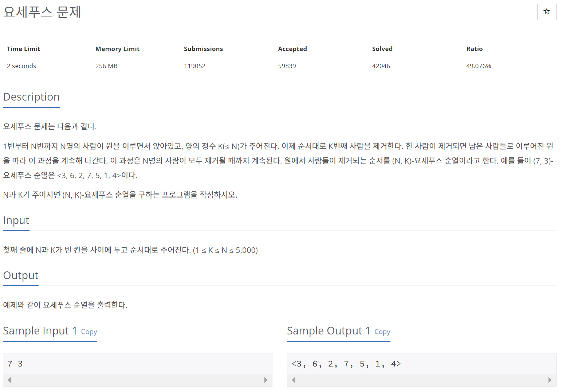Click the Input section heading
This screenshot has height=392, width=574.
[16, 220]
